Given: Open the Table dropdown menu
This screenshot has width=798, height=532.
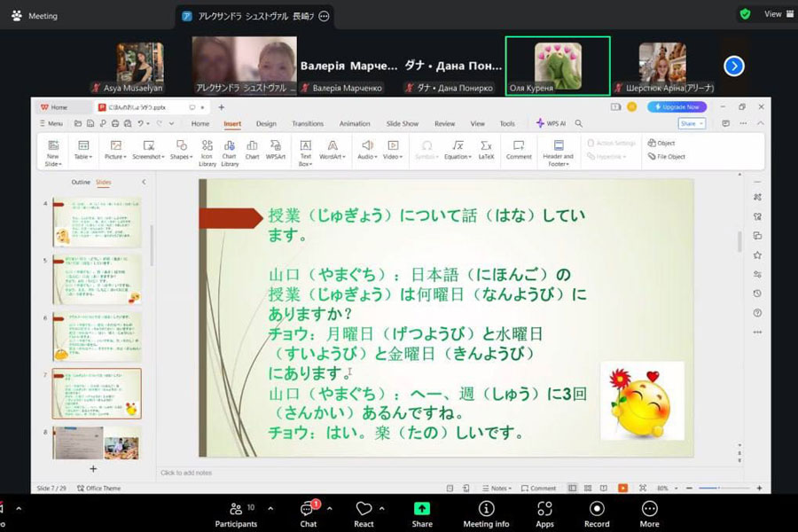Looking at the screenshot, I should [x=82, y=149].
